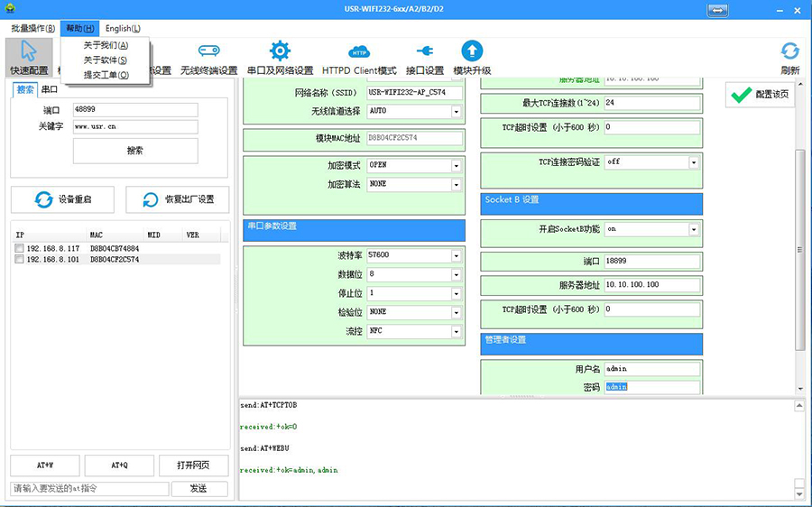The image size is (812, 507).
Task: Check the 192.168.8.101 device checkbox
Action: point(20,260)
